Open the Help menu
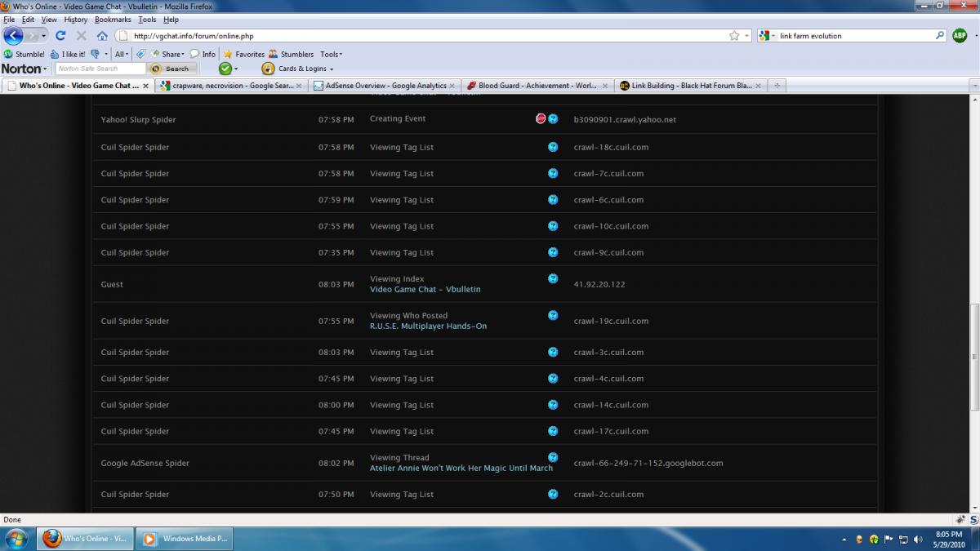This screenshot has width=980, height=551. (x=171, y=20)
